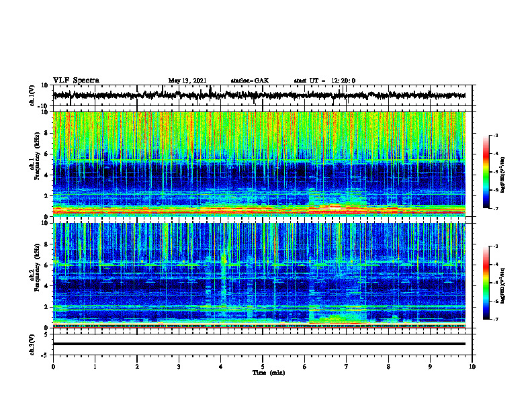Screen dimensions: 532x411
Task: Click the 9 tick label on the Time axis
Action: pyautogui.click(x=430, y=367)
